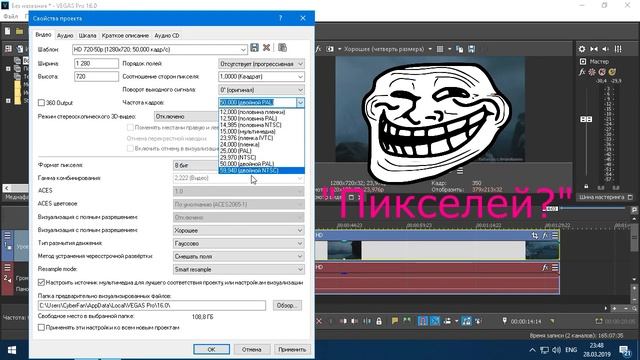Switch to the Шкала tab
640x360 pixels.
coord(87,36)
